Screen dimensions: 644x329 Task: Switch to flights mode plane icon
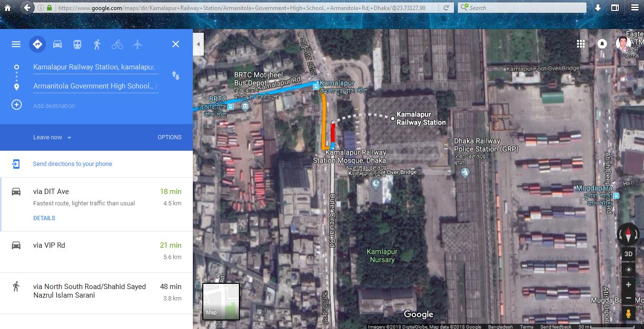point(138,44)
